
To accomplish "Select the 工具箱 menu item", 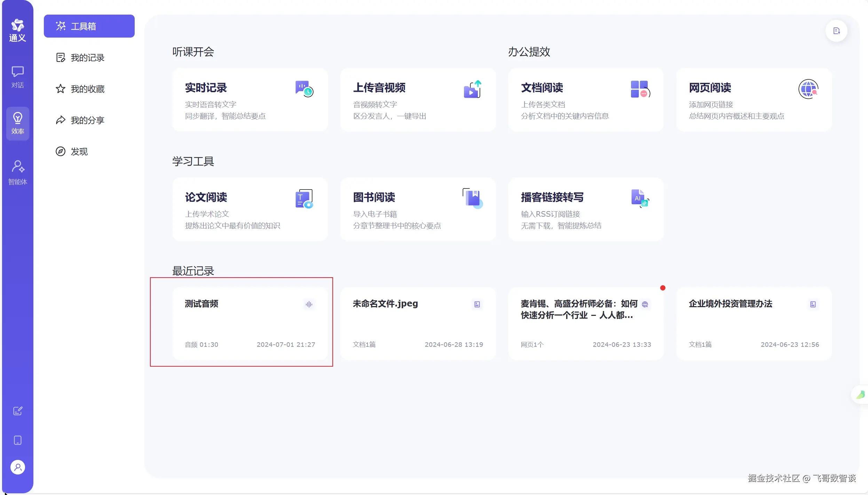I will click(x=89, y=26).
